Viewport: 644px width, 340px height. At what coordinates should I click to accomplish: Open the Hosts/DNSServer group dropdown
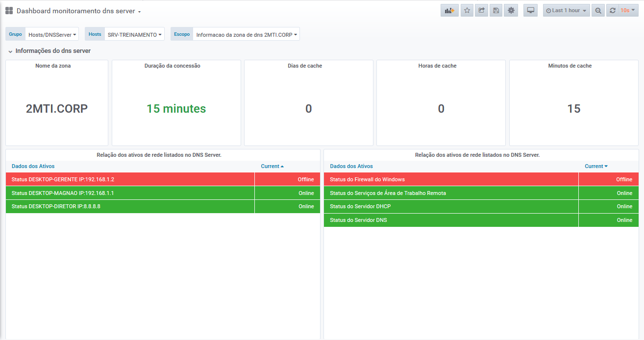(52, 35)
